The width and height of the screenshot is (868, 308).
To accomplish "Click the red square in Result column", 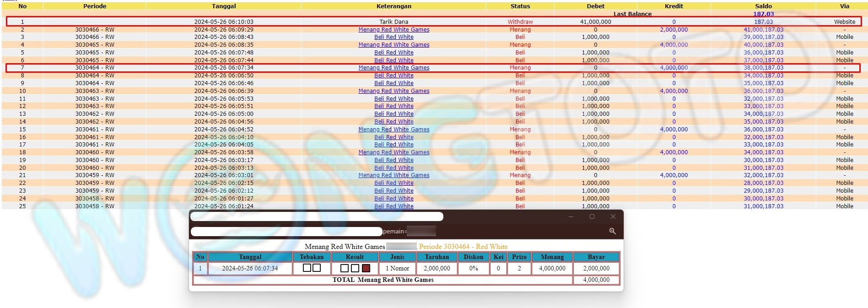I will click(x=366, y=268).
